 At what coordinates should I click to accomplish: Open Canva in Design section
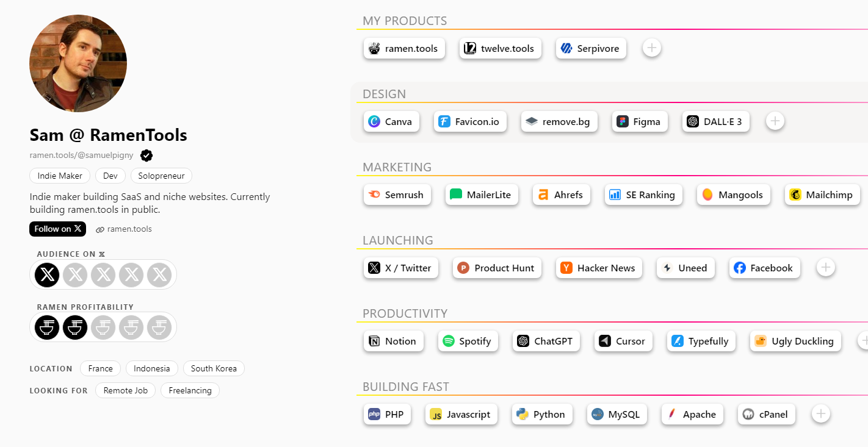391,121
